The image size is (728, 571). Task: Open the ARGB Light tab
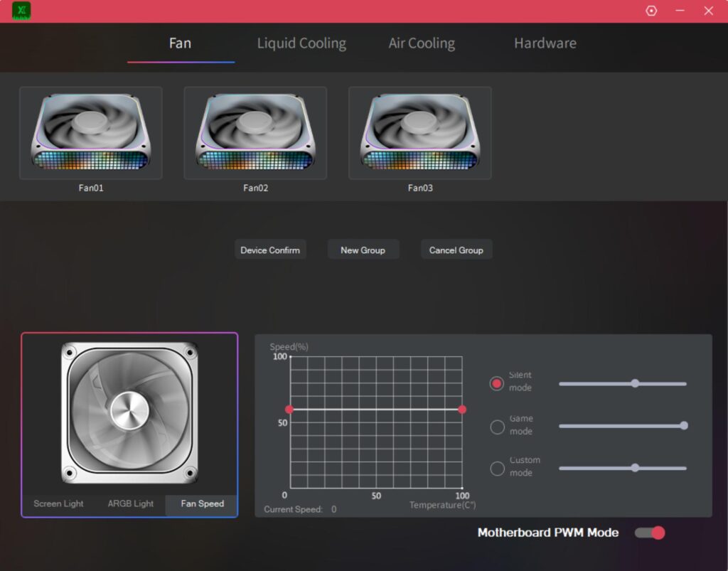(131, 503)
